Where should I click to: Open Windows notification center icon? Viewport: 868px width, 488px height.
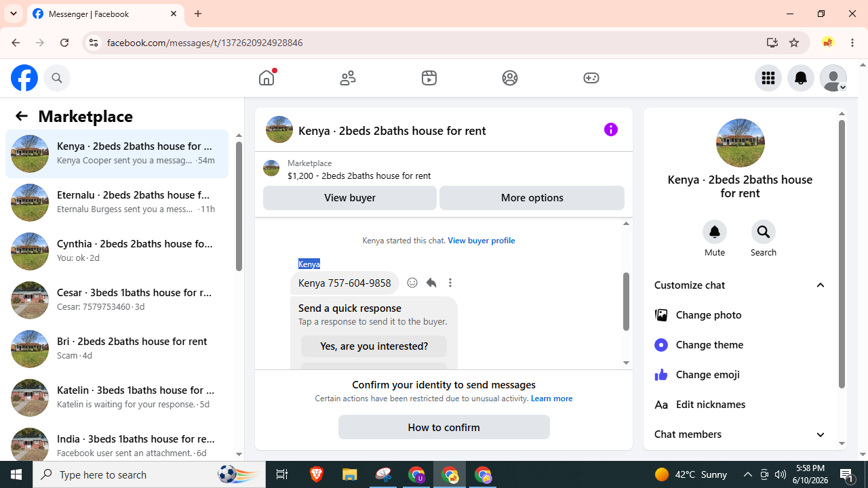(x=848, y=475)
